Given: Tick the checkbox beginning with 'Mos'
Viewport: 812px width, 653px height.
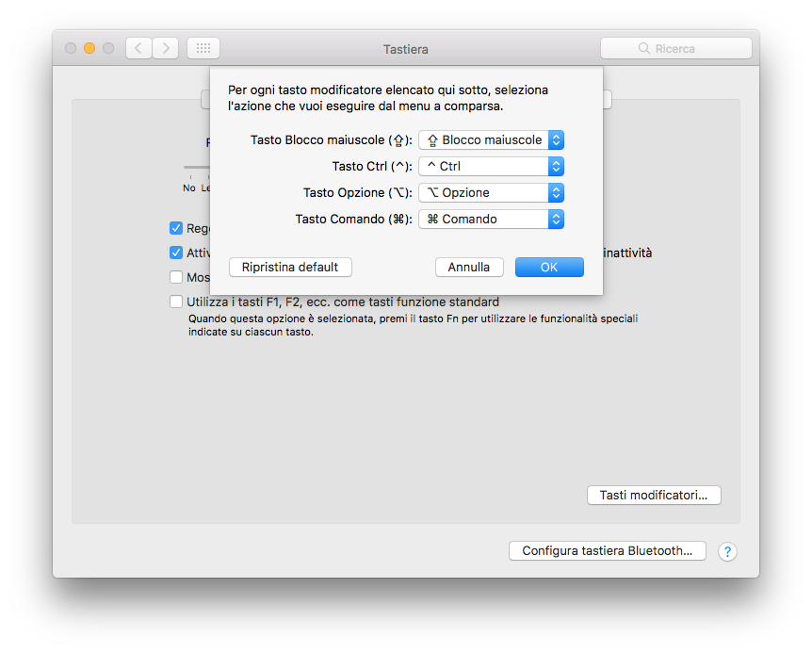Looking at the screenshot, I should [176, 278].
